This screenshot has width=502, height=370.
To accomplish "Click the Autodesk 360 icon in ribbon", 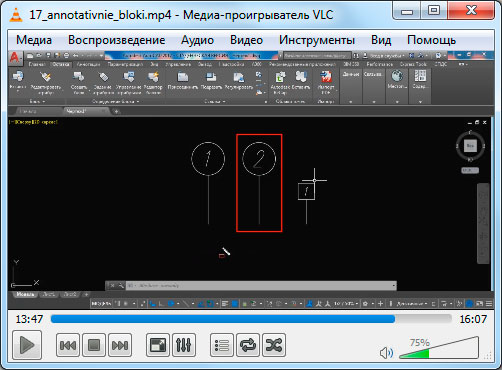I will pyautogui.click(x=280, y=77).
